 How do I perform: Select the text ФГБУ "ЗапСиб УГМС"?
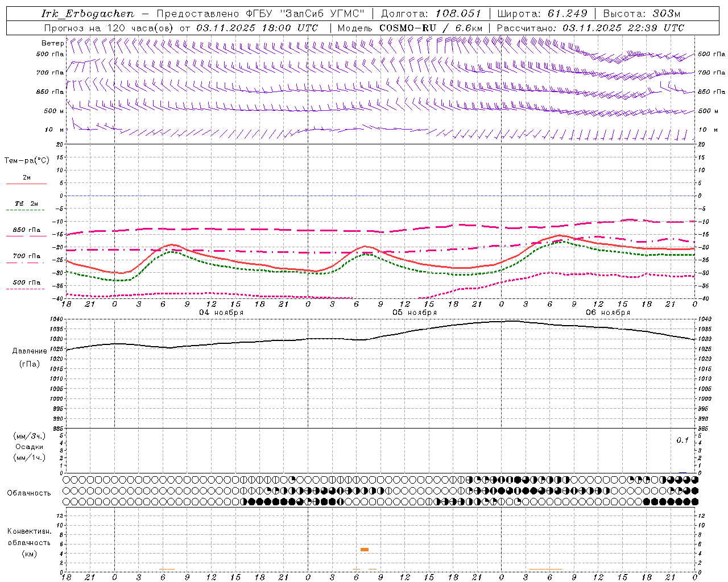(308, 14)
